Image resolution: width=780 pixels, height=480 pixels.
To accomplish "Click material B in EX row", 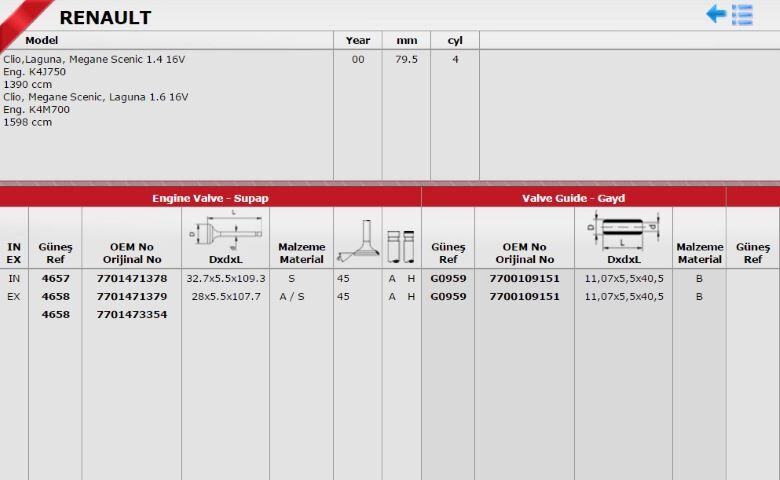I will click(x=699, y=296).
